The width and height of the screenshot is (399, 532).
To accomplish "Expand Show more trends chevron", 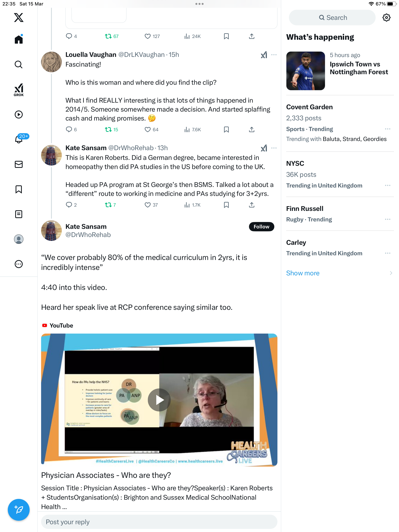I will tap(391, 273).
